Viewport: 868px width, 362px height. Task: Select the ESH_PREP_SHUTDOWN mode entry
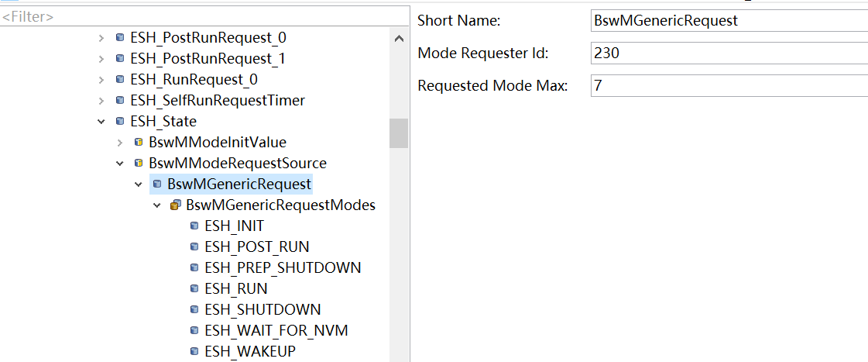pos(283,267)
